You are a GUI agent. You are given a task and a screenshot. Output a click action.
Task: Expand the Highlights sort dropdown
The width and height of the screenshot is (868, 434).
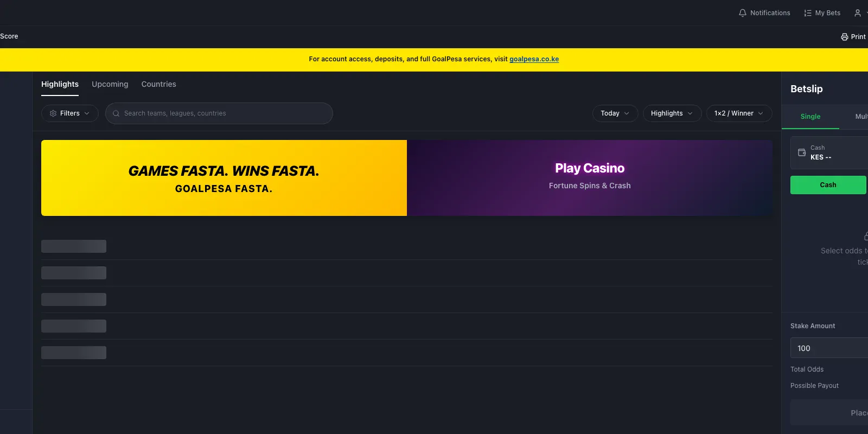tap(672, 113)
